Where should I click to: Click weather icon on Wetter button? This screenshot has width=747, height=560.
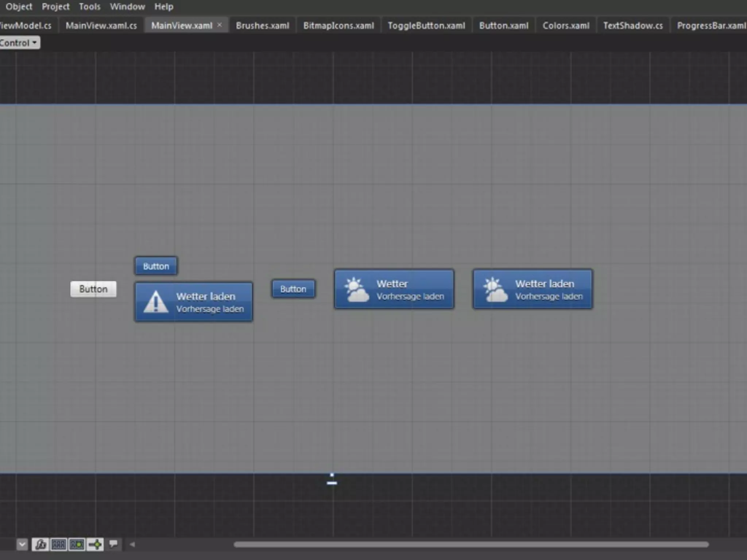(356, 289)
